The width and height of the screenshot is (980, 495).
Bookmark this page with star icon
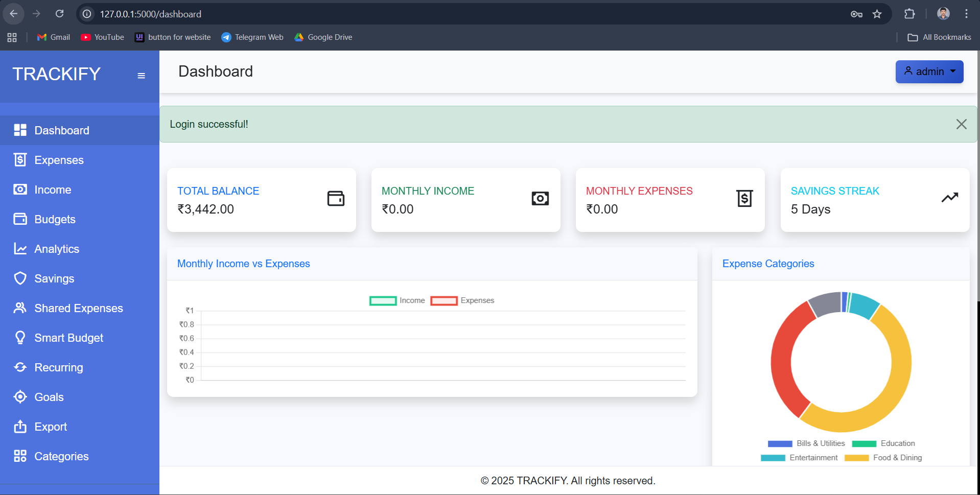pyautogui.click(x=877, y=14)
